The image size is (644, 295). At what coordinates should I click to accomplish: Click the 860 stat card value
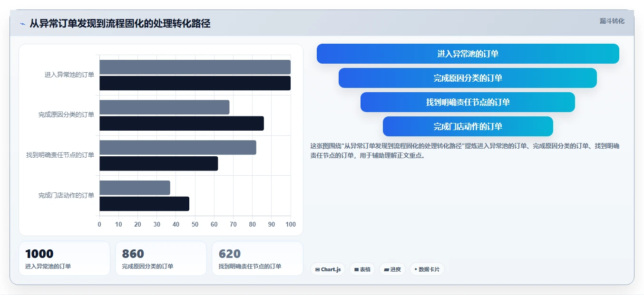point(133,254)
